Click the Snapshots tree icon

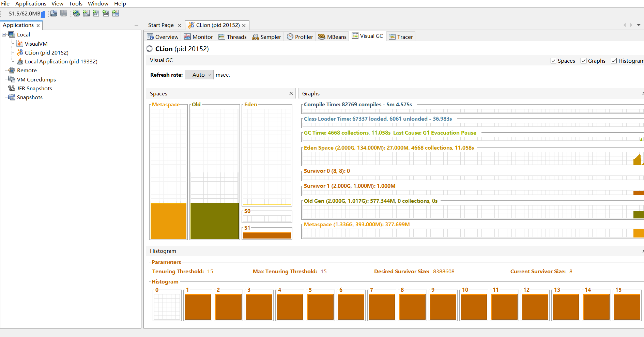click(x=12, y=97)
